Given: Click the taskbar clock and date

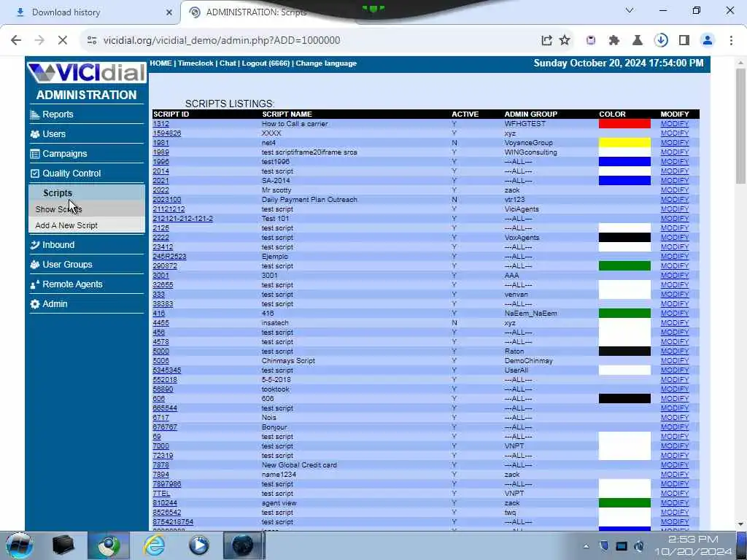Looking at the screenshot, I should pos(693,545).
